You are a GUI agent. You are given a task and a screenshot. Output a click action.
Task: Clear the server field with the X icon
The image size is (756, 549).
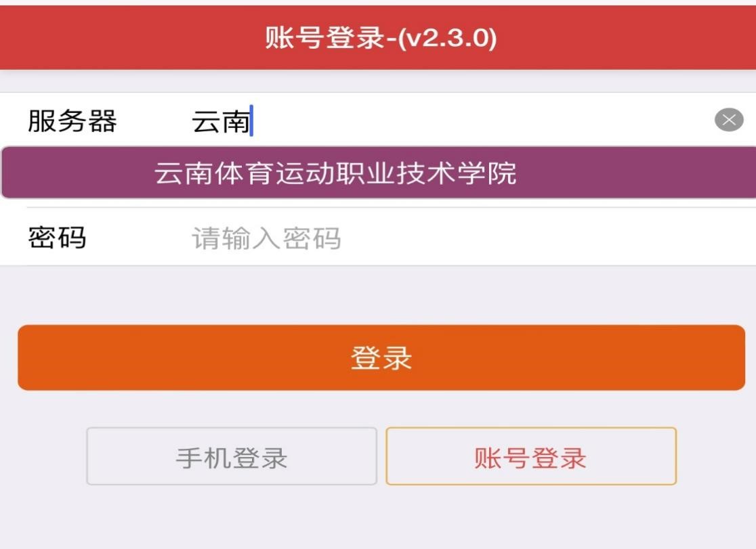(729, 121)
